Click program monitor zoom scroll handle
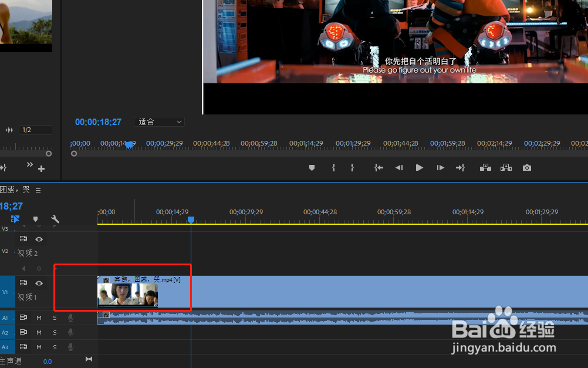 pos(74,153)
